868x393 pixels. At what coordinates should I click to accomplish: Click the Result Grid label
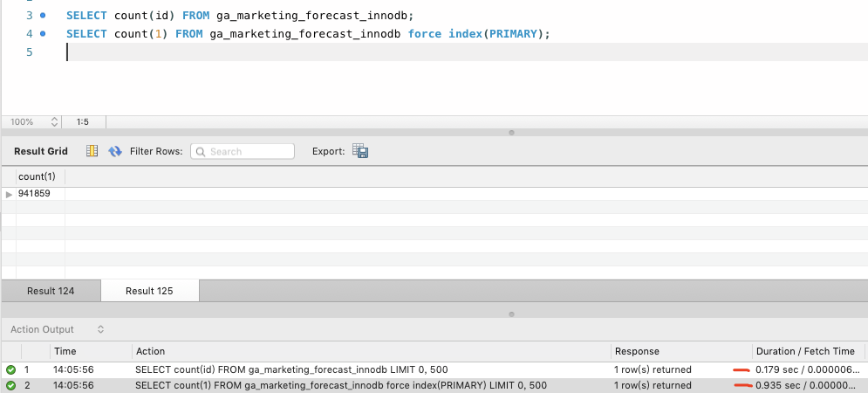click(x=41, y=151)
